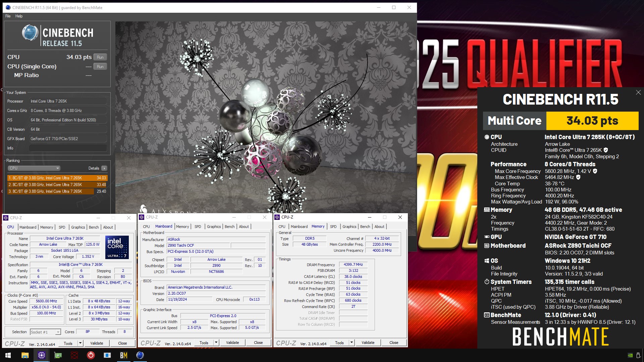Click Close button in CPU-Z memory window
The width and height of the screenshot is (644, 362).
[394, 343]
